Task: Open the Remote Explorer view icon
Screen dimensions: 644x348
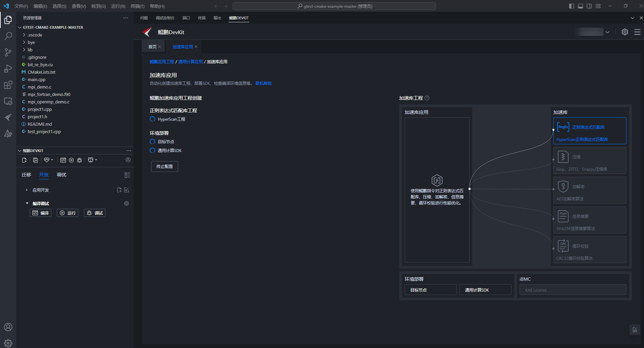Action: tap(8, 101)
